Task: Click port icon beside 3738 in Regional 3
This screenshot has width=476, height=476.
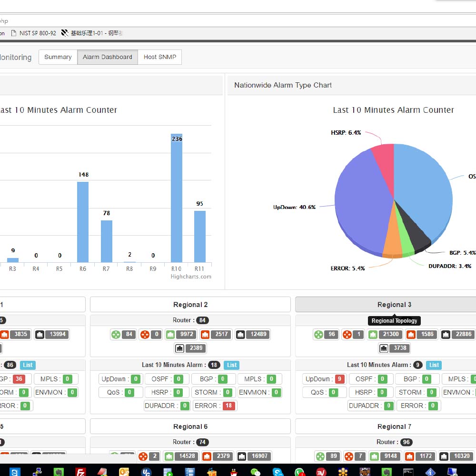Action: tap(385, 348)
